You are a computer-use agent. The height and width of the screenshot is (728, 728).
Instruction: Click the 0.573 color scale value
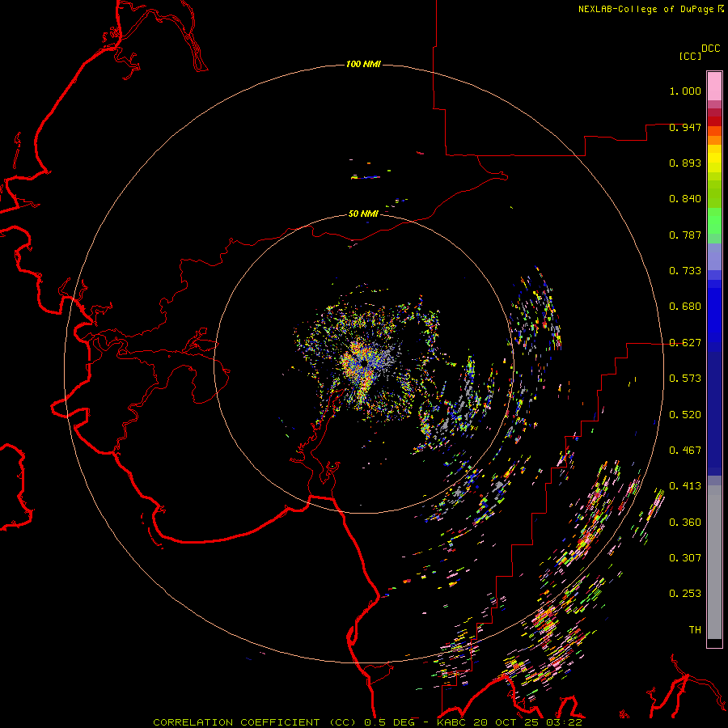(x=685, y=379)
